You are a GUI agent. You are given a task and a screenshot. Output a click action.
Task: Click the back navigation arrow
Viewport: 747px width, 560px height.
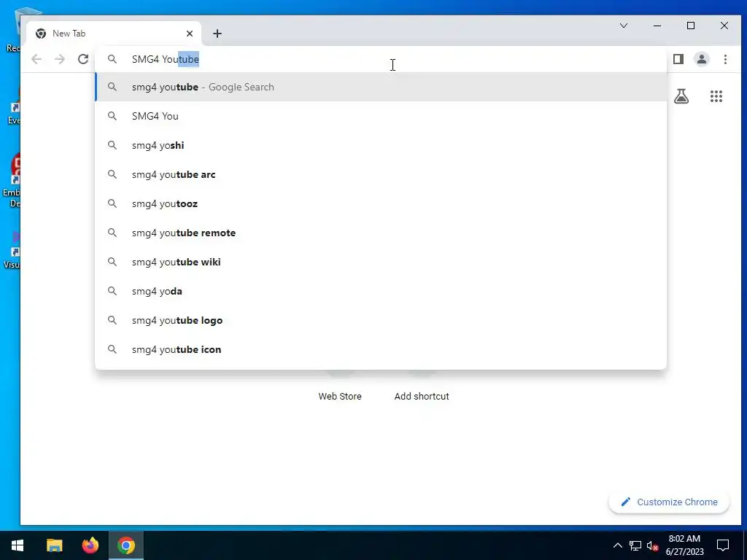pyautogui.click(x=36, y=59)
